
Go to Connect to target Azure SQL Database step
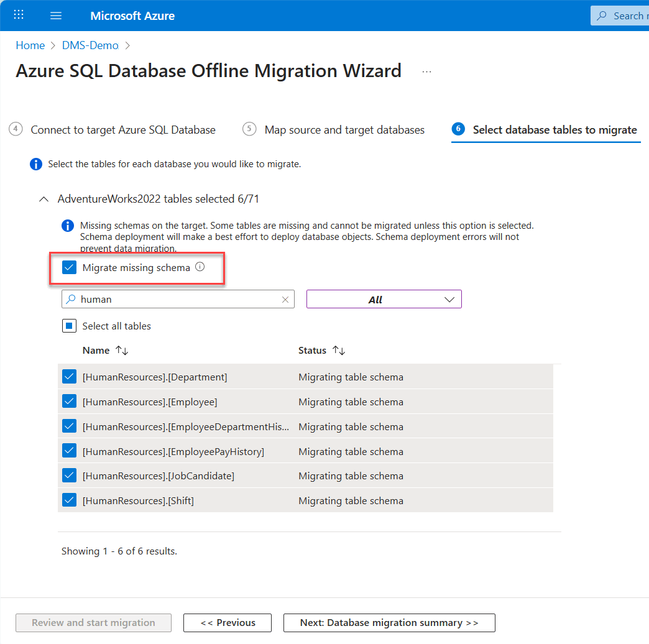point(123,130)
